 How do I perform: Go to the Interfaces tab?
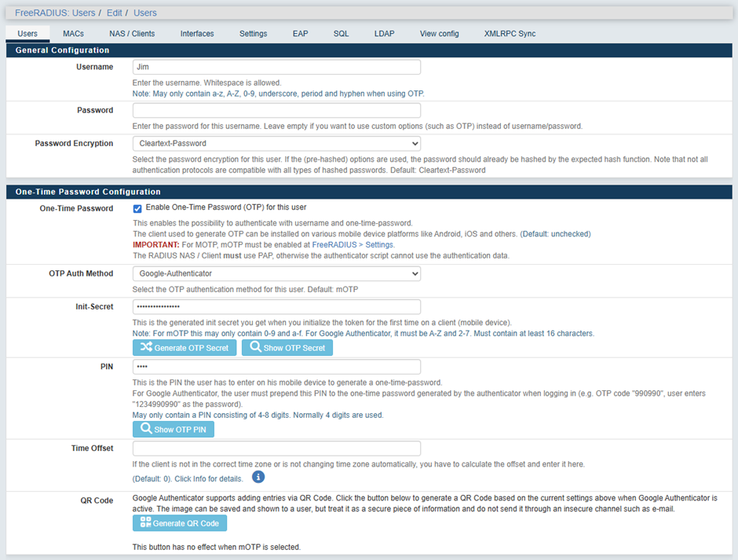click(x=197, y=34)
